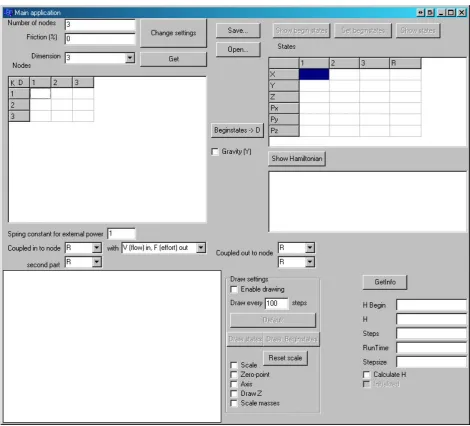470x426 pixels.
Task: Click the Steps field
Action: pyautogui.click(x=432, y=334)
